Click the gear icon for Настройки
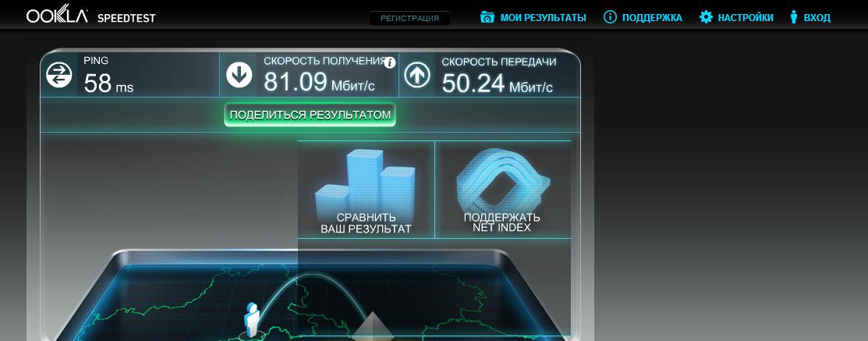Screen dimensions: 868x341 pos(706,17)
